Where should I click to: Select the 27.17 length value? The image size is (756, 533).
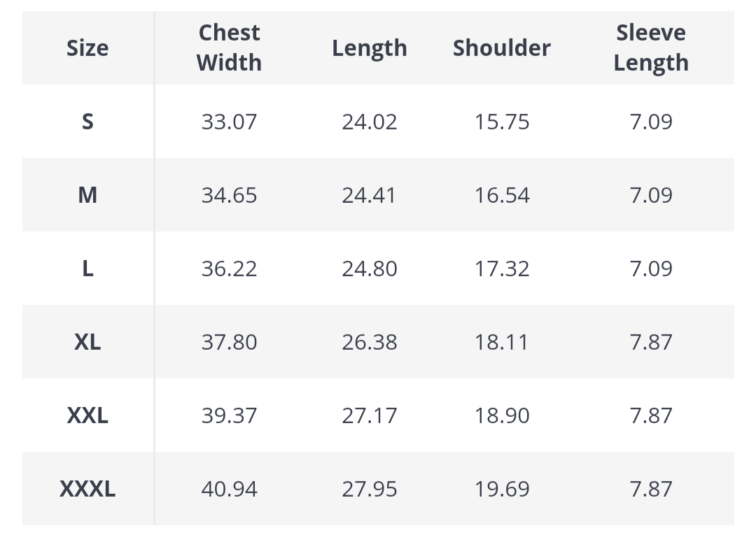coord(369,415)
